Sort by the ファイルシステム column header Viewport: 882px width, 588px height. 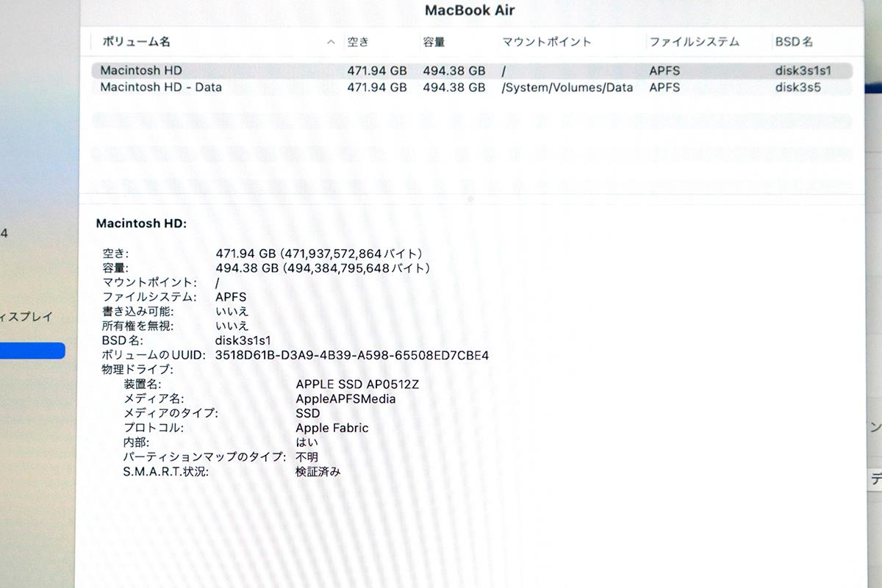point(694,42)
